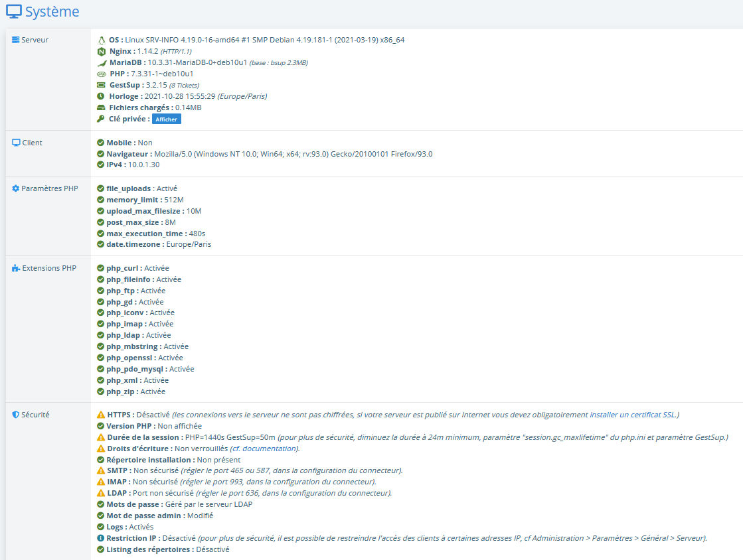The image size is (743, 560).
Task: Click the warning icon for Droits d'écriture
Action: (x=101, y=449)
